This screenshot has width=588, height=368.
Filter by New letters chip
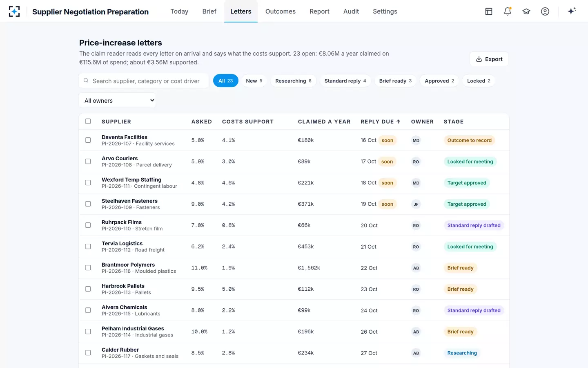click(x=254, y=81)
